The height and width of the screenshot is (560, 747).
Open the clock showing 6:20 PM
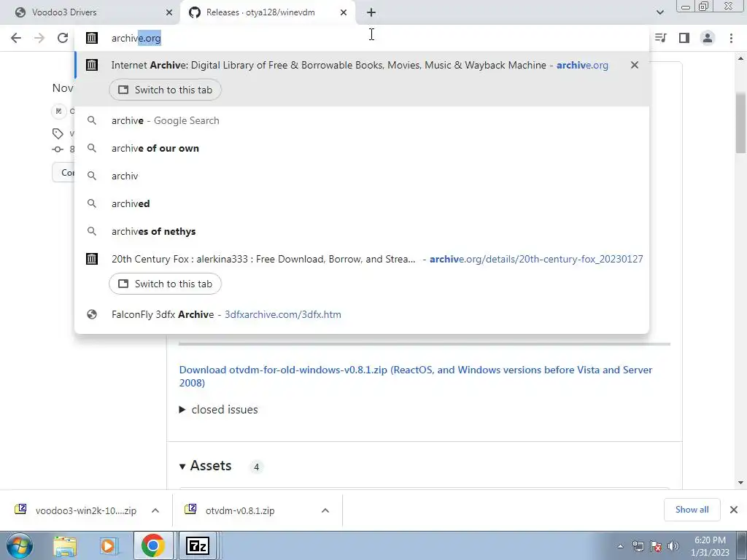[x=710, y=546]
